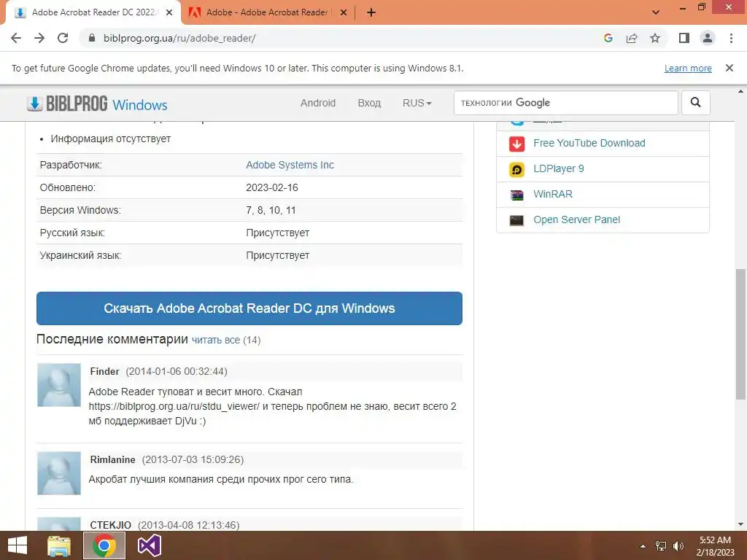Click the 2023-02-16 updated date value
This screenshot has height=560, width=747.
[272, 187]
